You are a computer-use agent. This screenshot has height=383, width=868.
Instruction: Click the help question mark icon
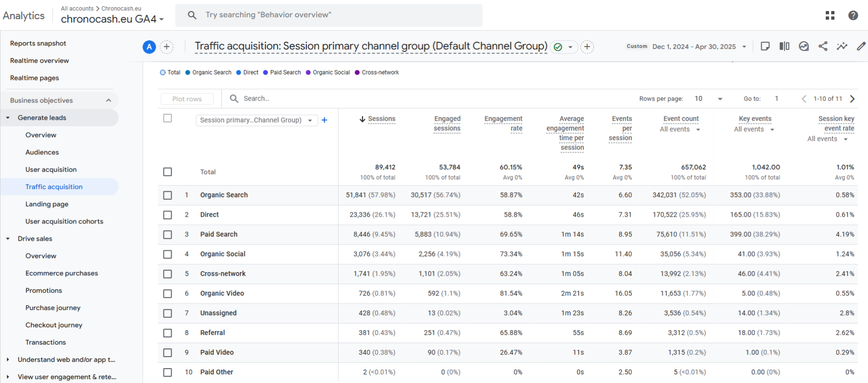click(x=853, y=15)
